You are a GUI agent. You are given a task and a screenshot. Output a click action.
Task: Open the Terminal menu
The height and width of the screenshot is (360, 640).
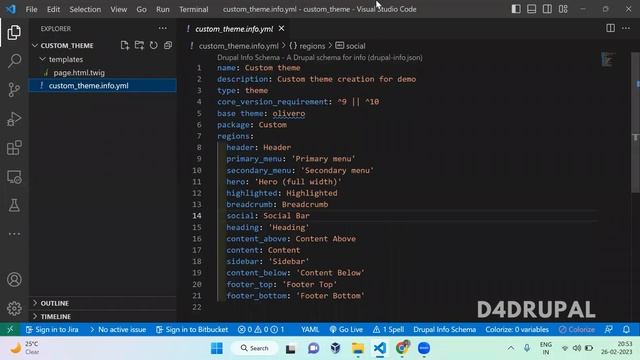(x=193, y=9)
